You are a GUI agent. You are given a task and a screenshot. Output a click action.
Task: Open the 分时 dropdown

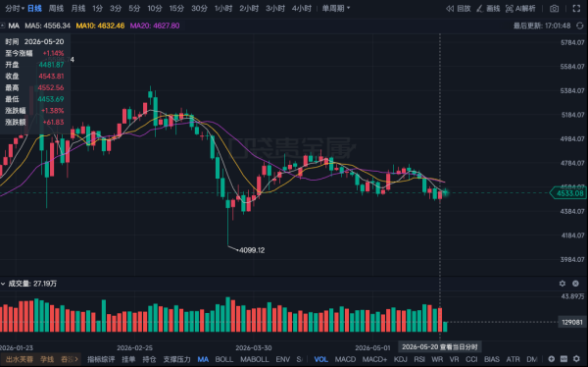point(15,8)
